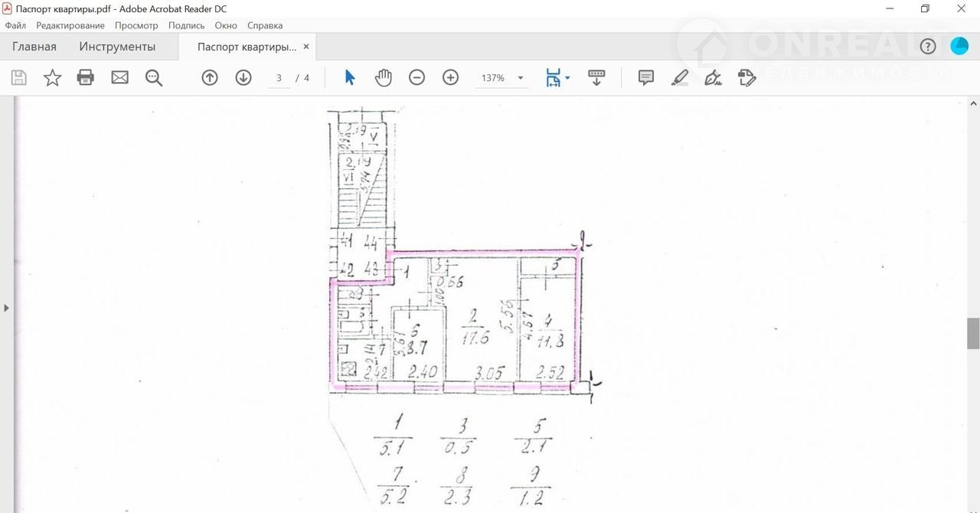Open the Find text magnifier tool
Screen dimensions: 980x513
[x=154, y=77]
